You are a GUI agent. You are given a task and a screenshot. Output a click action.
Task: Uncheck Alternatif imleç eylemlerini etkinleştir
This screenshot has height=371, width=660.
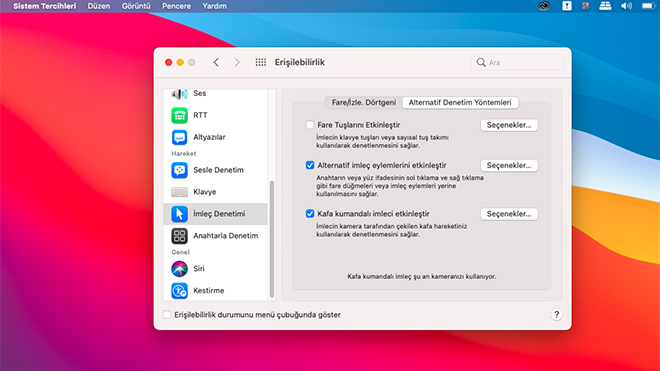[x=310, y=165]
